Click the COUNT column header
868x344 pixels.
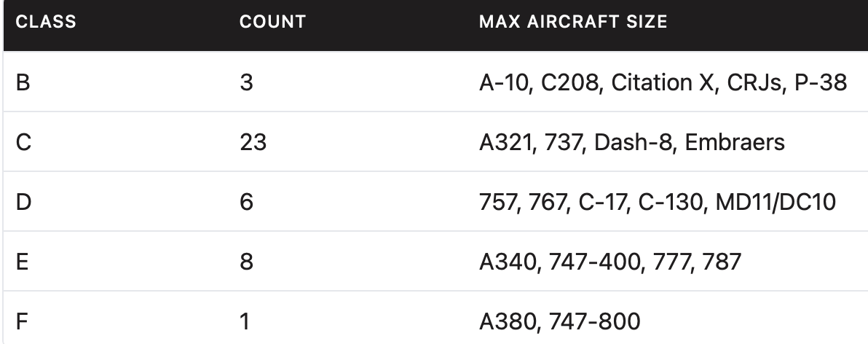tap(273, 22)
